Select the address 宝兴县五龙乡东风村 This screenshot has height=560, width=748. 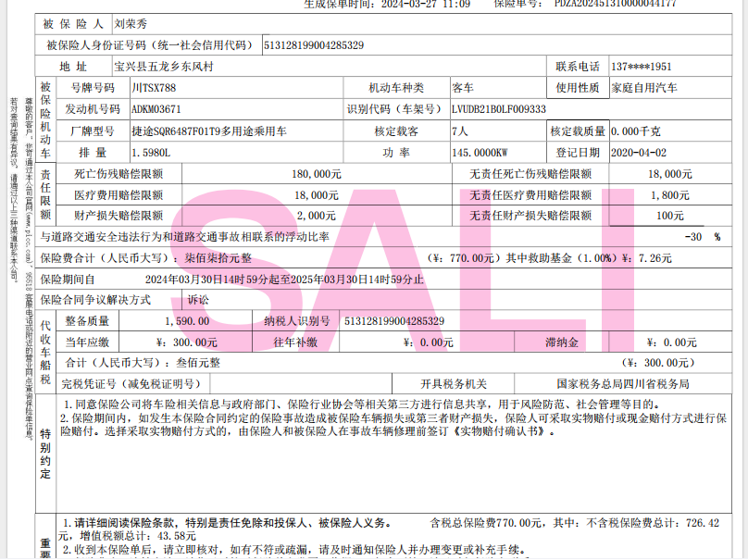[x=164, y=68]
